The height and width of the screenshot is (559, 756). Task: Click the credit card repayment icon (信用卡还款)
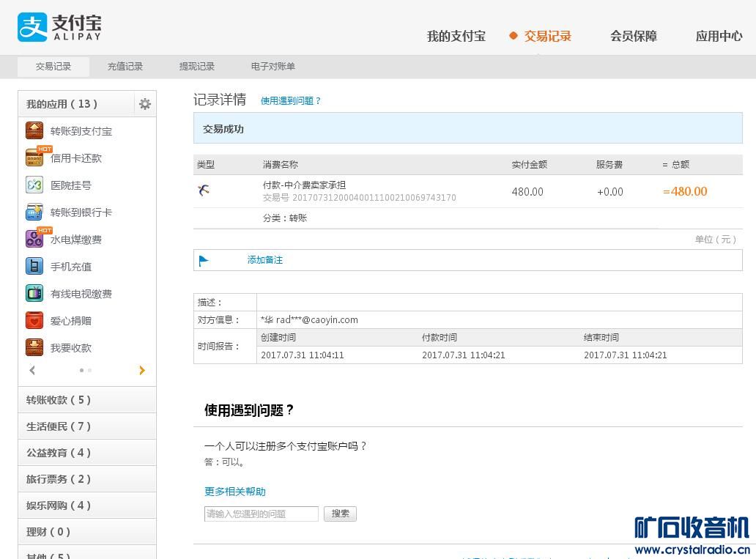[34, 158]
